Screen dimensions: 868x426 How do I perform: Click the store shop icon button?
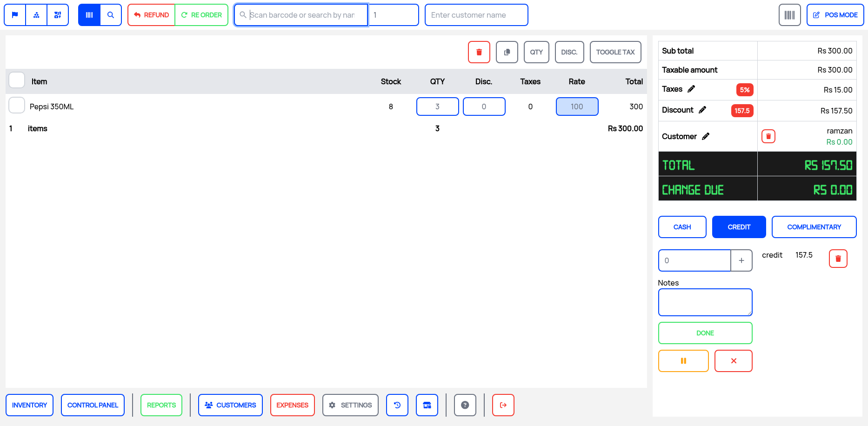pyautogui.click(x=427, y=405)
